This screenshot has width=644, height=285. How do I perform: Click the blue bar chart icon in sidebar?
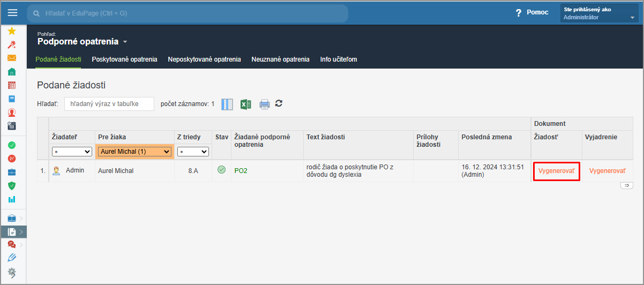12,199
